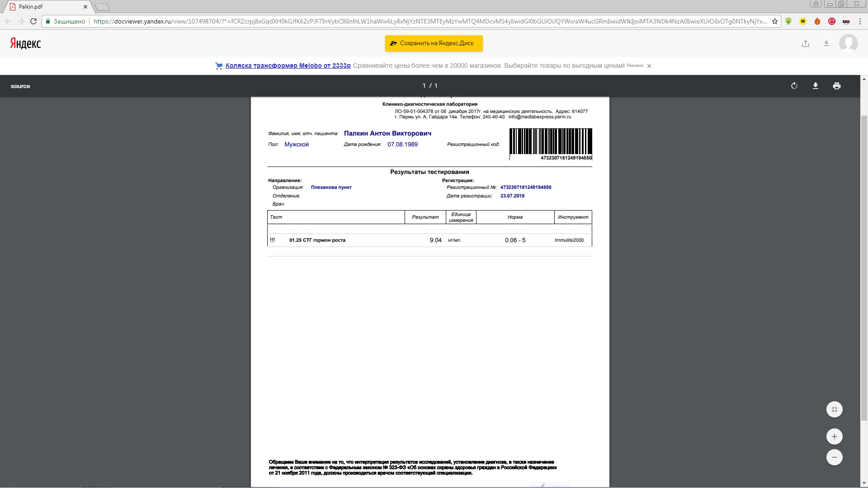Click the download icon in the Yandex header
Viewport: 868px width, 488px height.
826,44
